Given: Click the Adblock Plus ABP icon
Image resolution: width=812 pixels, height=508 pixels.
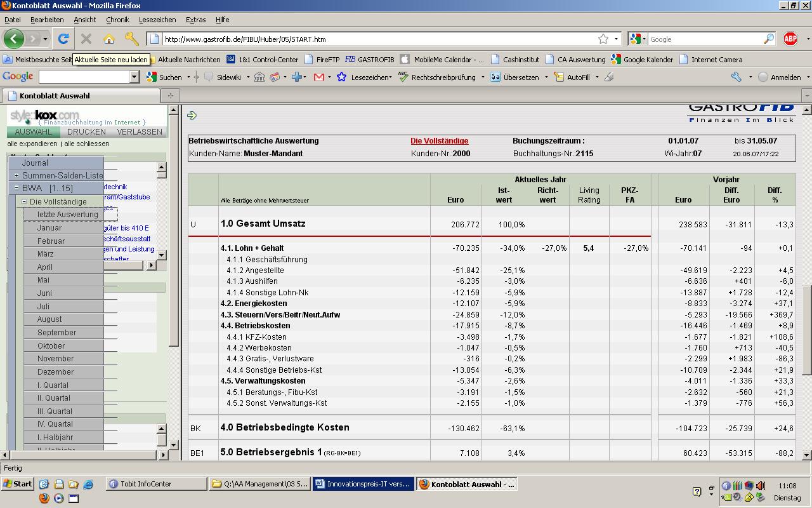Looking at the screenshot, I should (790, 39).
